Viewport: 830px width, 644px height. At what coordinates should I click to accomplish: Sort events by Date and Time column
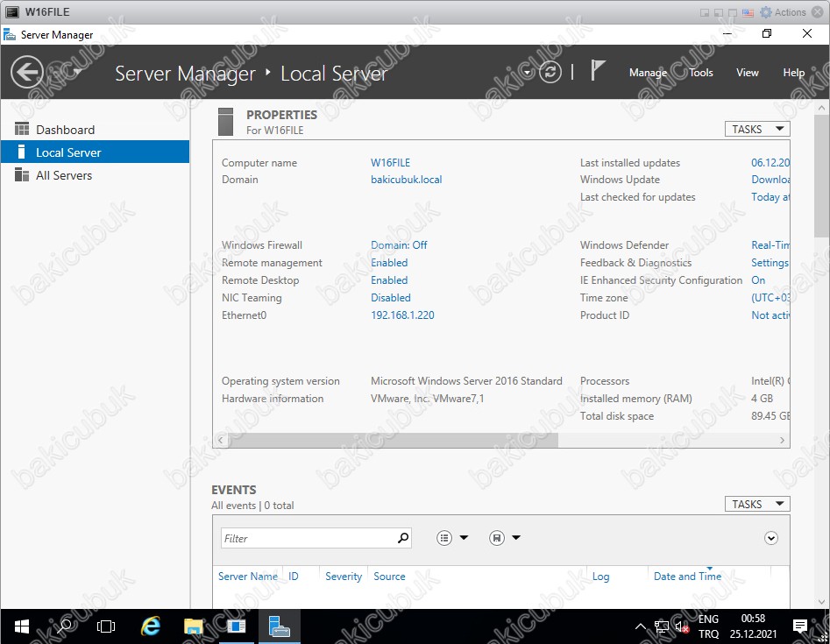tap(687, 577)
